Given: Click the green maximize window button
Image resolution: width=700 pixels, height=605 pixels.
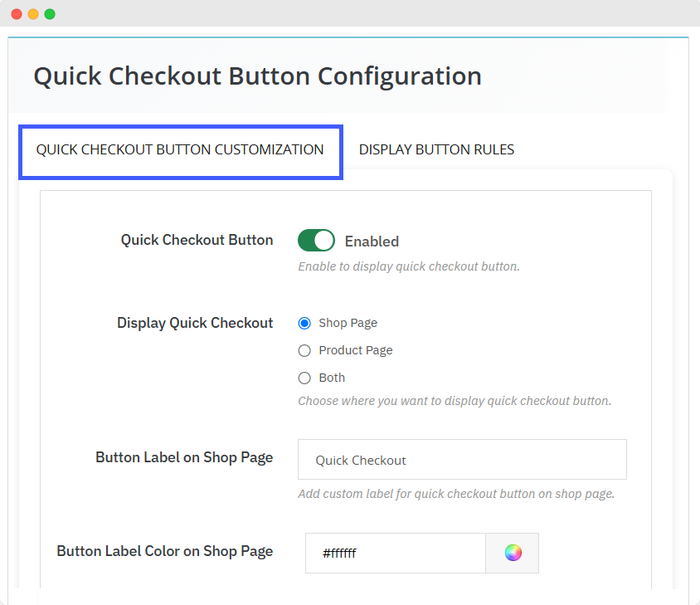Looking at the screenshot, I should pos(50,14).
